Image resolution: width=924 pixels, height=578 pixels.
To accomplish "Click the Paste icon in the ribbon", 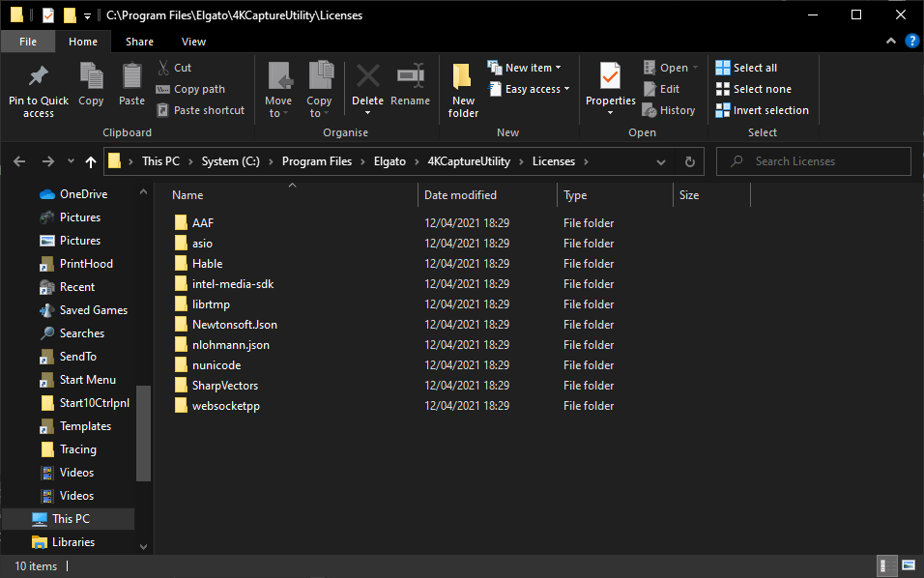I will coord(131,77).
